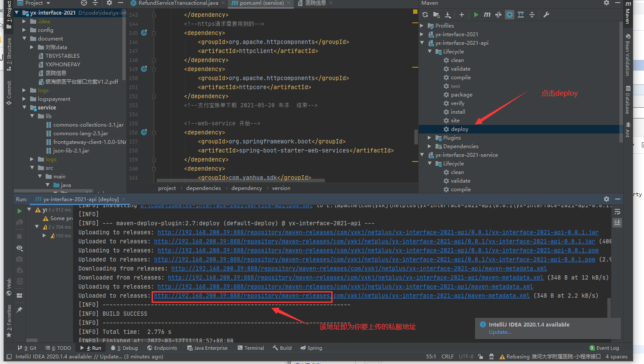This screenshot has height=364, width=644.
Task: Hide the Maven tool window
Action: [618, 3]
